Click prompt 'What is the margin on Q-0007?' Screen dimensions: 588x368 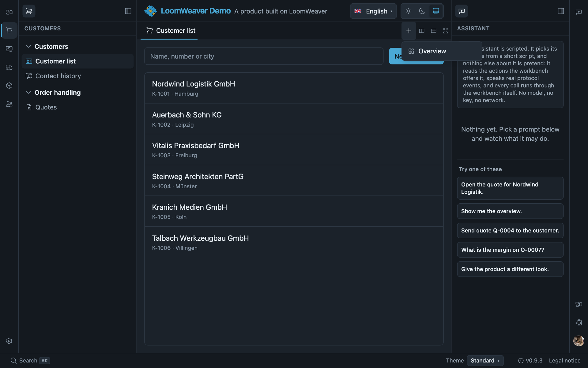tap(510, 250)
